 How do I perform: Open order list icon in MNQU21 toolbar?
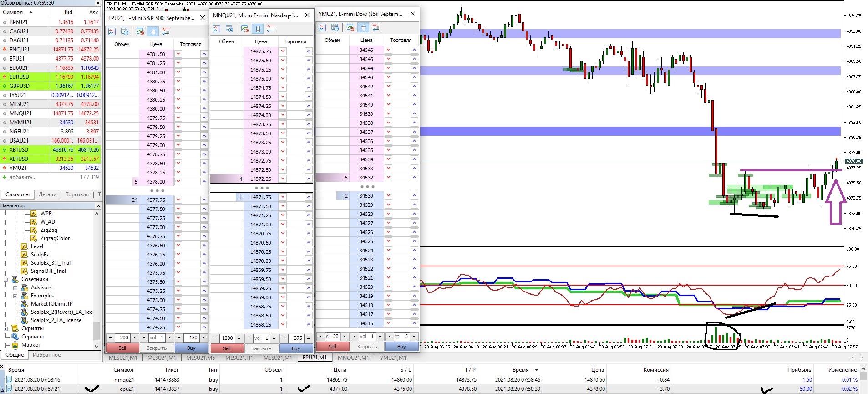pyautogui.click(x=270, y=29)
